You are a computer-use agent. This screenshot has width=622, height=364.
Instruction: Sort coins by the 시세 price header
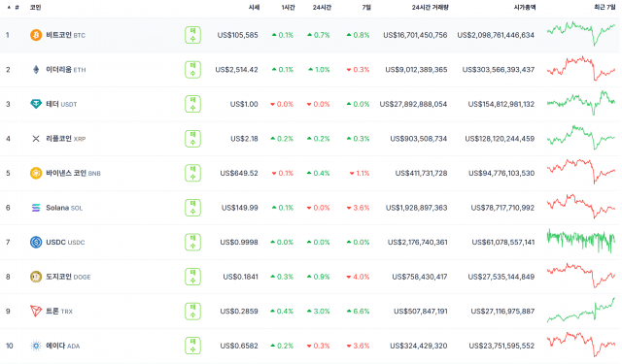(254, 7)
